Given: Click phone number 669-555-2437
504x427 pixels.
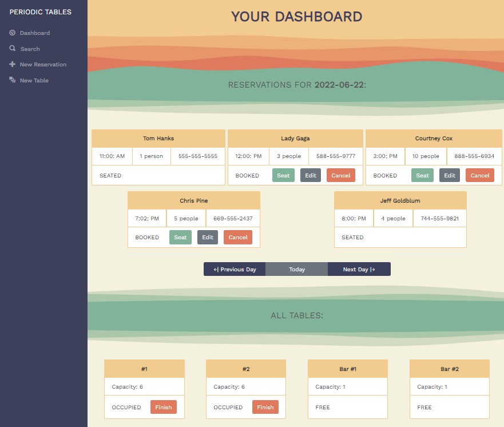Looking at the screenshot, I should point(233,218).
